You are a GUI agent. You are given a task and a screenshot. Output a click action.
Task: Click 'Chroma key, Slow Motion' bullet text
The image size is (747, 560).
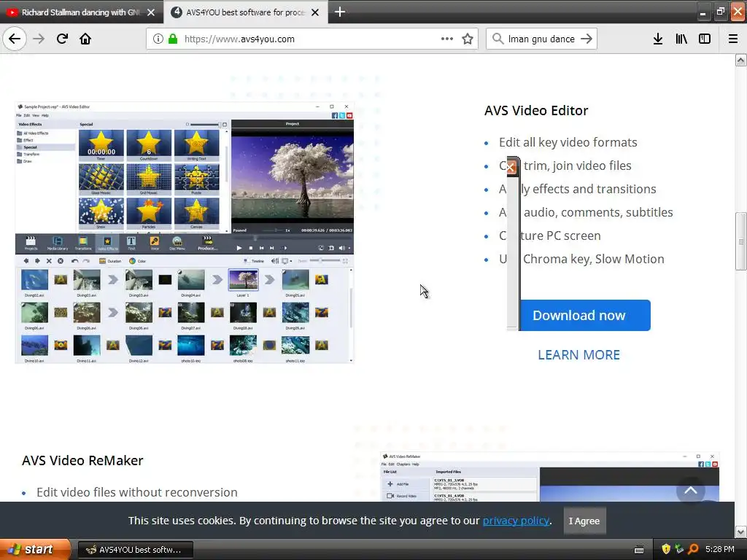594,259
